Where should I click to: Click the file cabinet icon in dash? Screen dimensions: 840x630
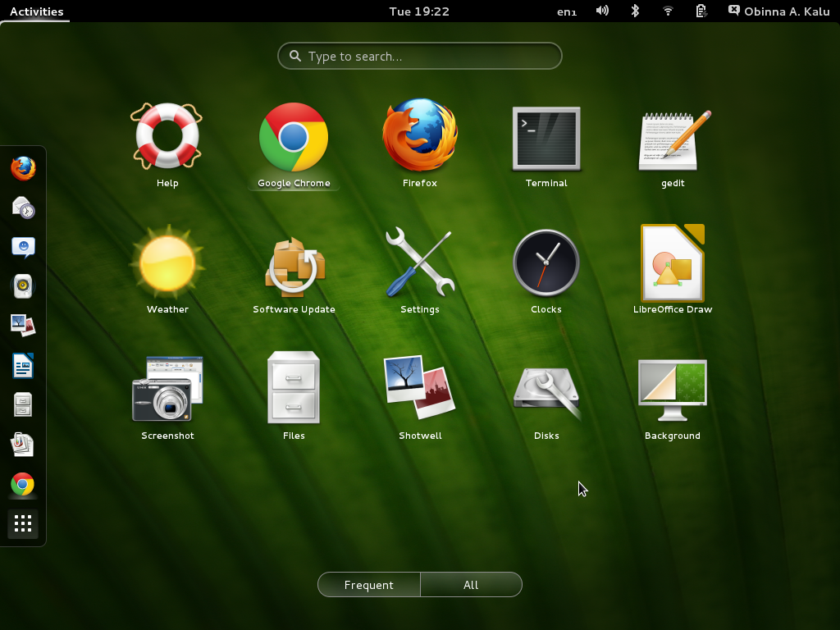(23, 405)
